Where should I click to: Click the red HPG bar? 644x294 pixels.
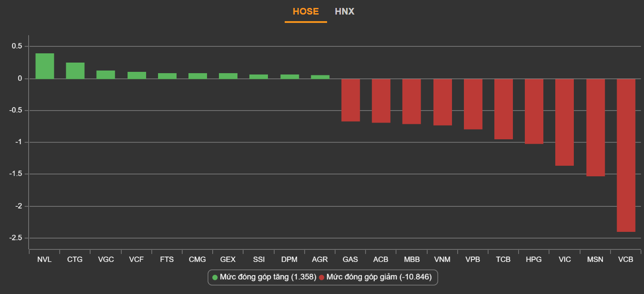pyautogui.click(x=534, y=111)
